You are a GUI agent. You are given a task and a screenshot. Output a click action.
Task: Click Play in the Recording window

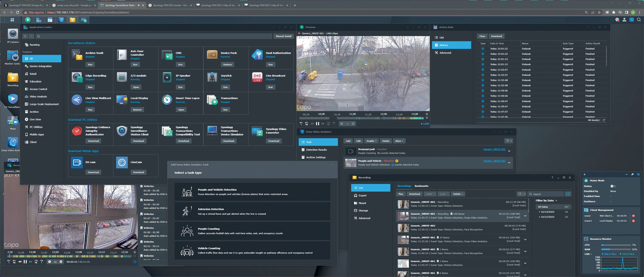click(401, 194)
